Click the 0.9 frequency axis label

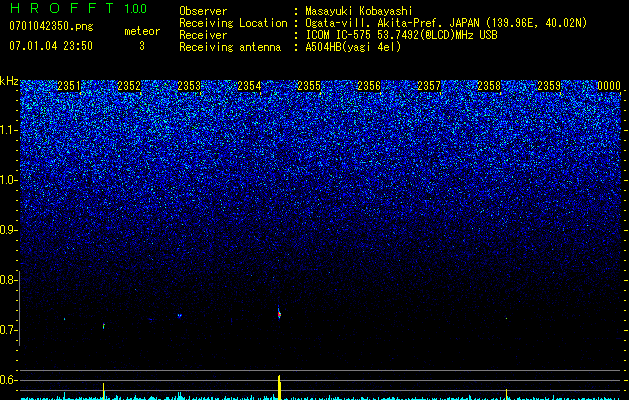(x=8, y=230)
